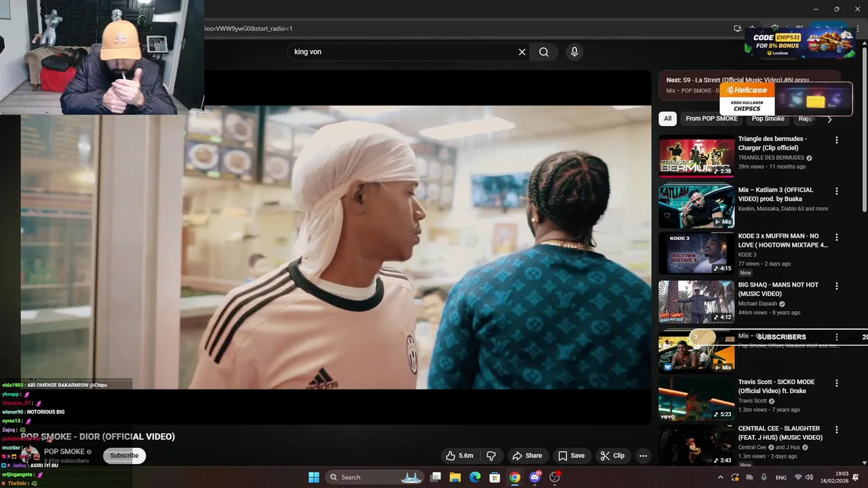The height and width of the screenshot is (488, 868).
Task: Open the POP SMOKE channel name link
Action: [64, 451]
